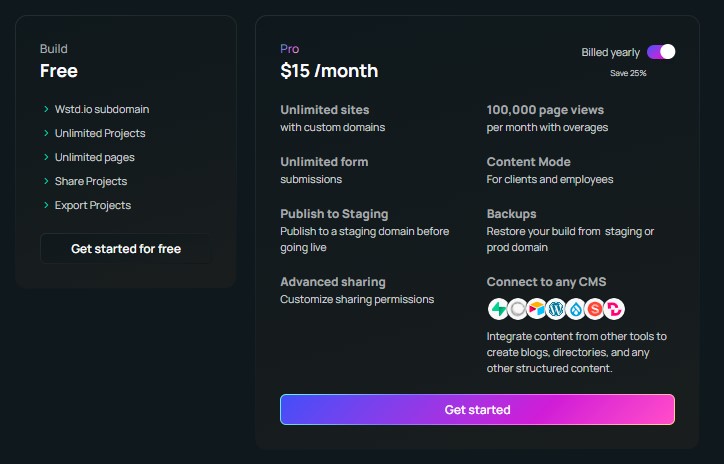Click the Drupal droplet icon
Screen dimensions: 724x464
pos(575,309)
